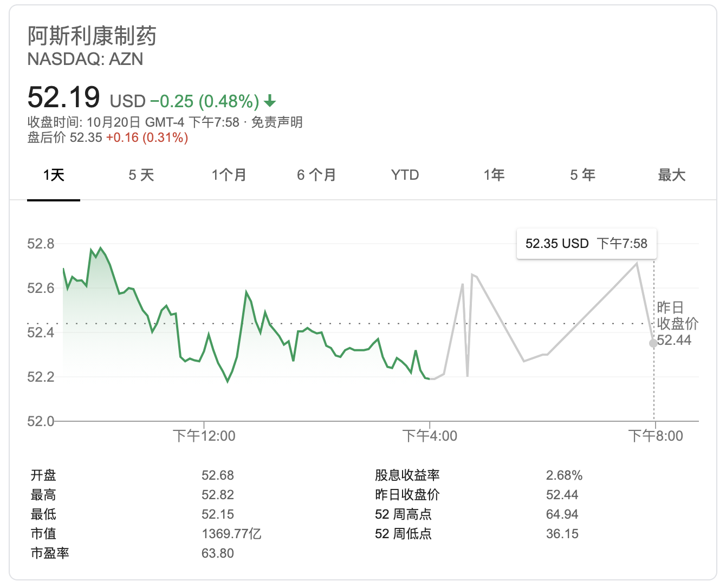Click the 最高 row label
This screenshot has height=588, width=726.
(43, 495)
